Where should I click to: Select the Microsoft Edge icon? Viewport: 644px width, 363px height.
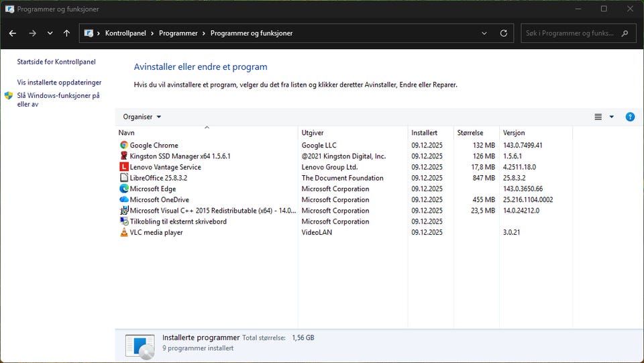pyautogui.click(x=124, y=189)
